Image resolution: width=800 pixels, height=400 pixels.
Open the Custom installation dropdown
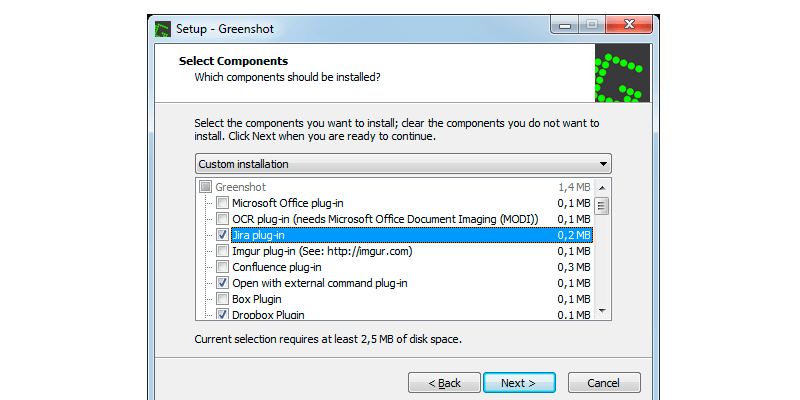pos(402,164)
